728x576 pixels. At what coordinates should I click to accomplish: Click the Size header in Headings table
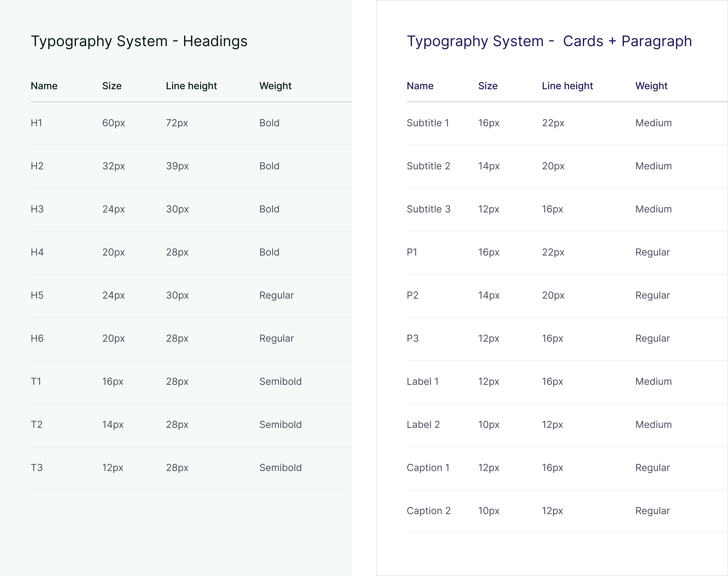112,86
